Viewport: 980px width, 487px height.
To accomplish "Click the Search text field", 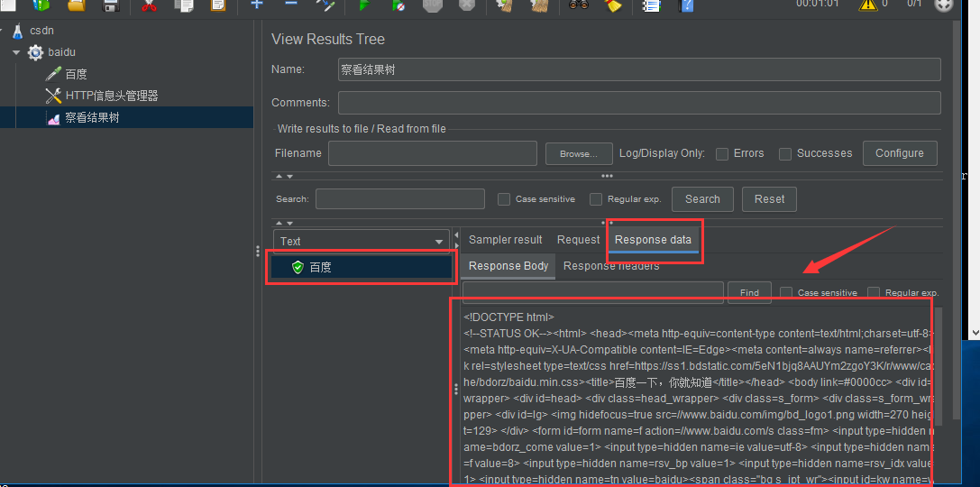I will click(400, 198).
